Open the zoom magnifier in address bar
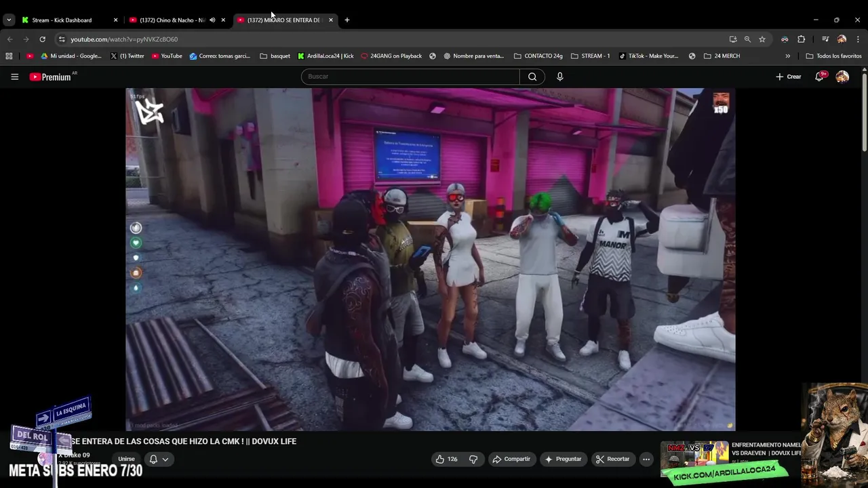Screen dimensions: 868x488 click(x=747, y=39)
